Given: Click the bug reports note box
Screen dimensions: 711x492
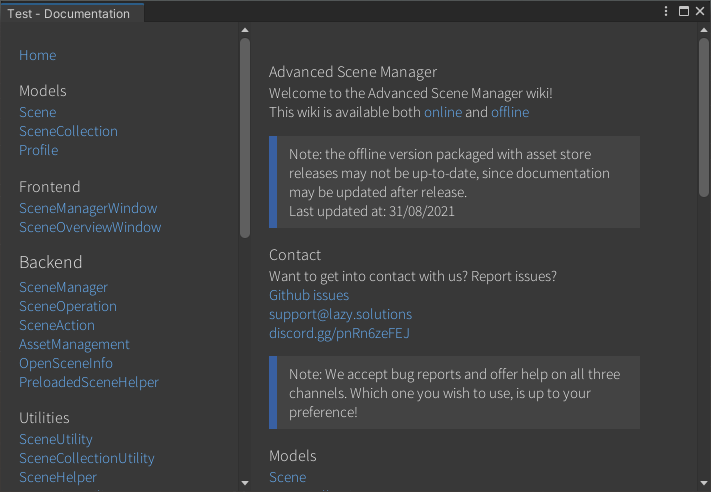Looking at the screenshot, I should pyautogui.click(x=454, y=393).
